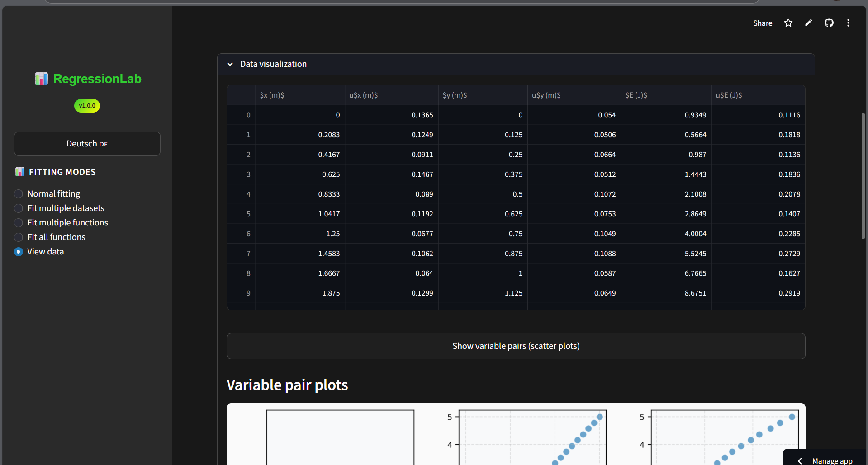Click cell value 0.8333

pos(300,194)
